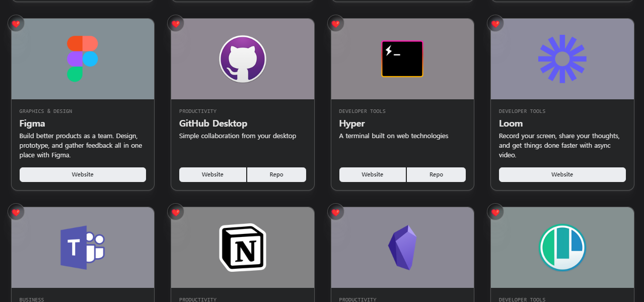Toggle the heart favorite on Notion card
Viewport: 644px width, 302px height.
[176, 212]
